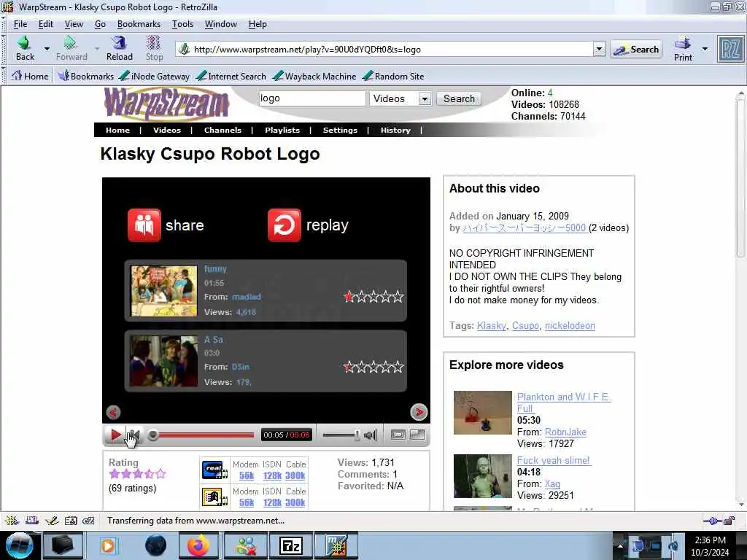Image resolution: width=747 pixels, height=560 pixels.
Task: Open the View menu
Action: point(74,24)
